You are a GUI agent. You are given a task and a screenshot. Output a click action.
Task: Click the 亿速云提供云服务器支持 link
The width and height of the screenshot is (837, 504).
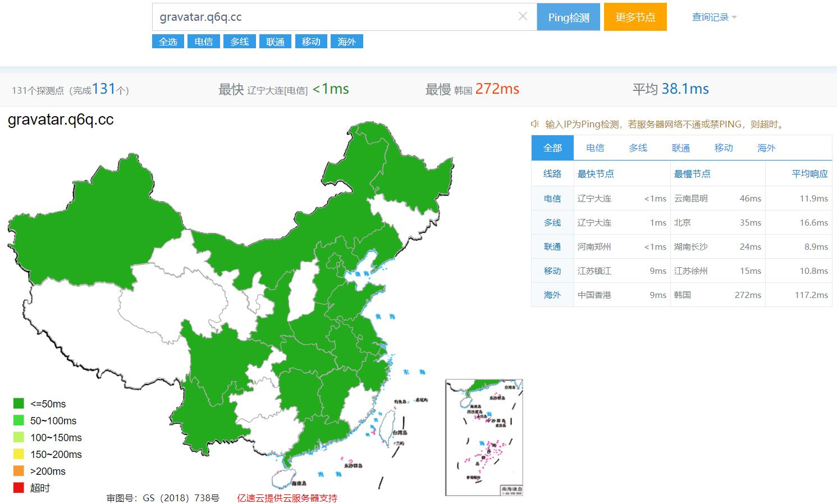click(x=287, y=498)
